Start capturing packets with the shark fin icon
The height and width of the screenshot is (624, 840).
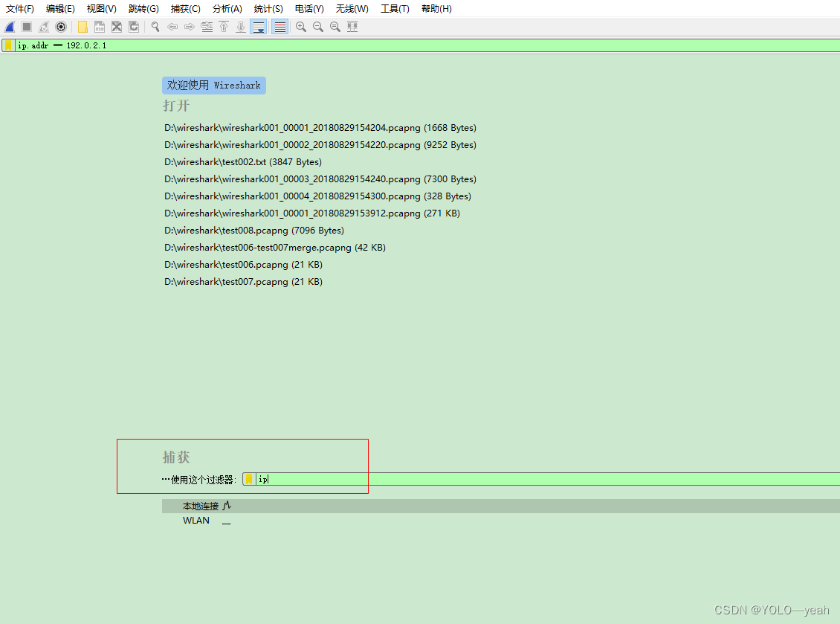10,27
